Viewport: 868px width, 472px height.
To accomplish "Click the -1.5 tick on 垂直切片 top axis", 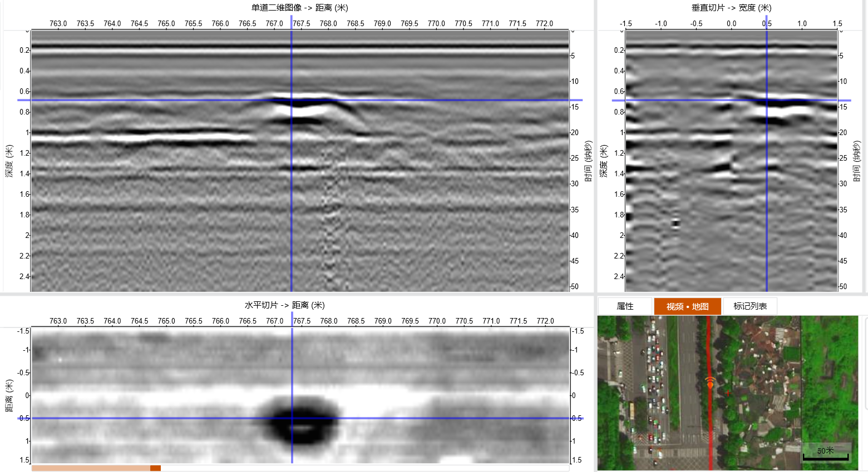I will pyautogui.click(x=625, y=23).
